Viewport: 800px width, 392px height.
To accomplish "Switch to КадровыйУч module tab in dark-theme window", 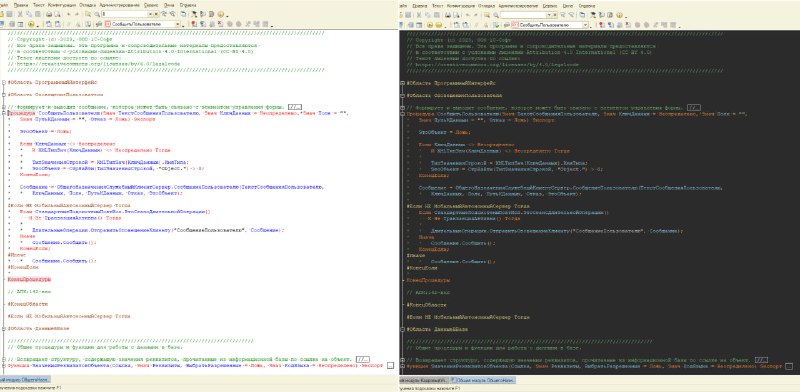I will click(424, 380).
